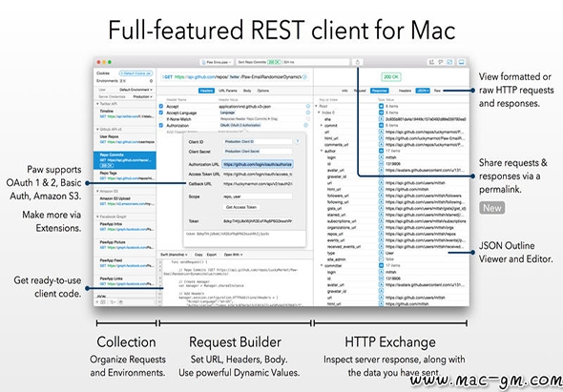563x392 pixels.
Task: Collapse the Twitter API group
Action: [x=97, y=104]
